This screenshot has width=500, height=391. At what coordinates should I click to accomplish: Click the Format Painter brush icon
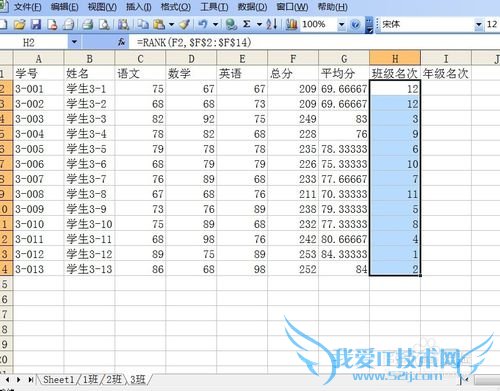pyautogui.click(x=184, y=24)
